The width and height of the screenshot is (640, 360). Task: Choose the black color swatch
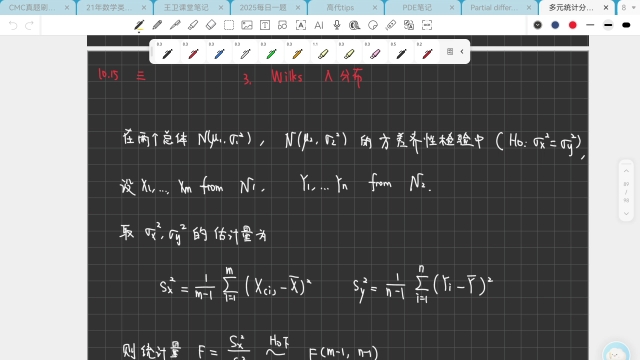point(538,25)
